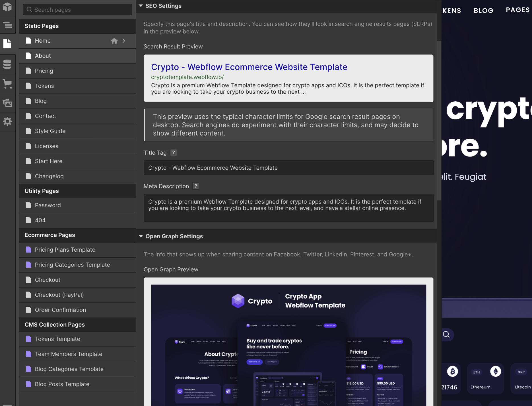532x406 pixels.
Task: Click the home icon on Home row
Action: (114, 41)
